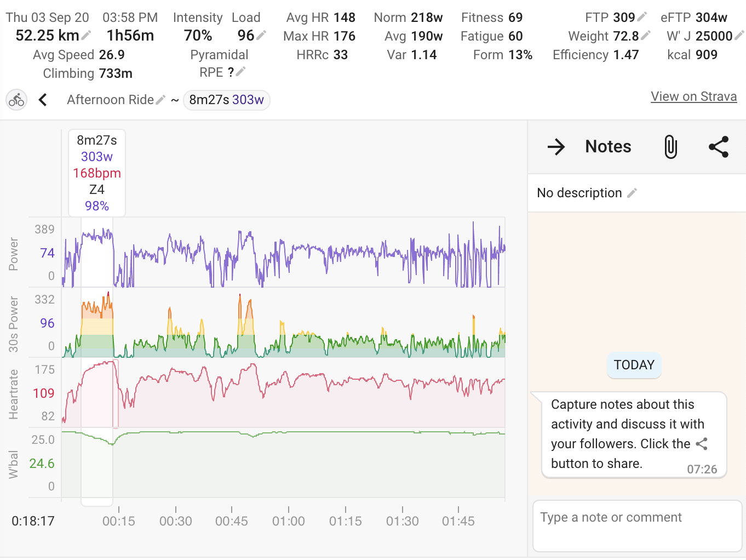Edit the FTP value pencil icon
Viewport: 746px width, 560px height.
(x=642, y=17)
